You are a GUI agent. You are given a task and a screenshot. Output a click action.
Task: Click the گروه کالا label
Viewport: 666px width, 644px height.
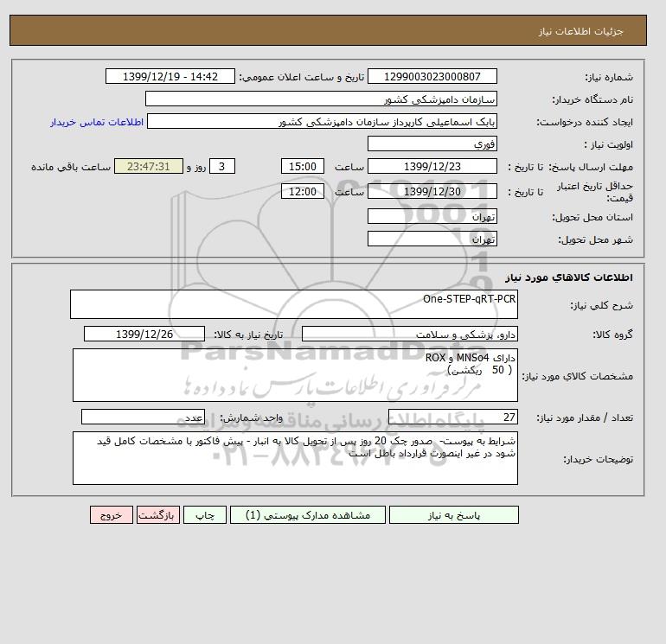(612, 335)
